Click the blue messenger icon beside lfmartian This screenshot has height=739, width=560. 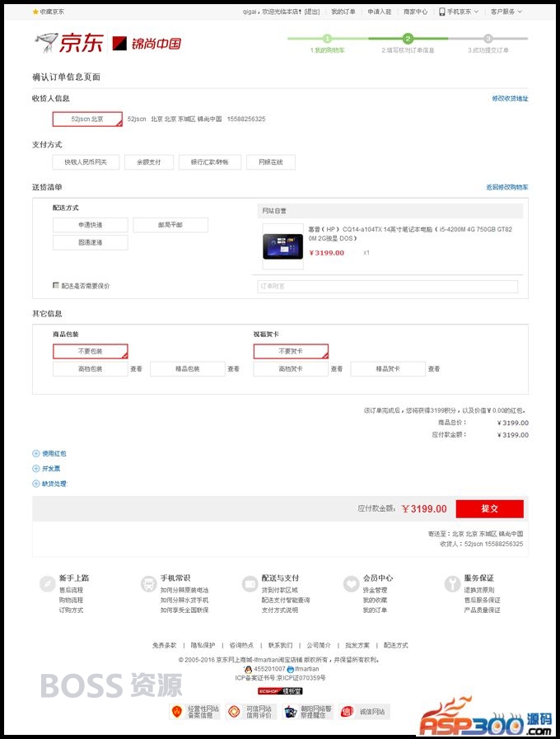[291, 669]
